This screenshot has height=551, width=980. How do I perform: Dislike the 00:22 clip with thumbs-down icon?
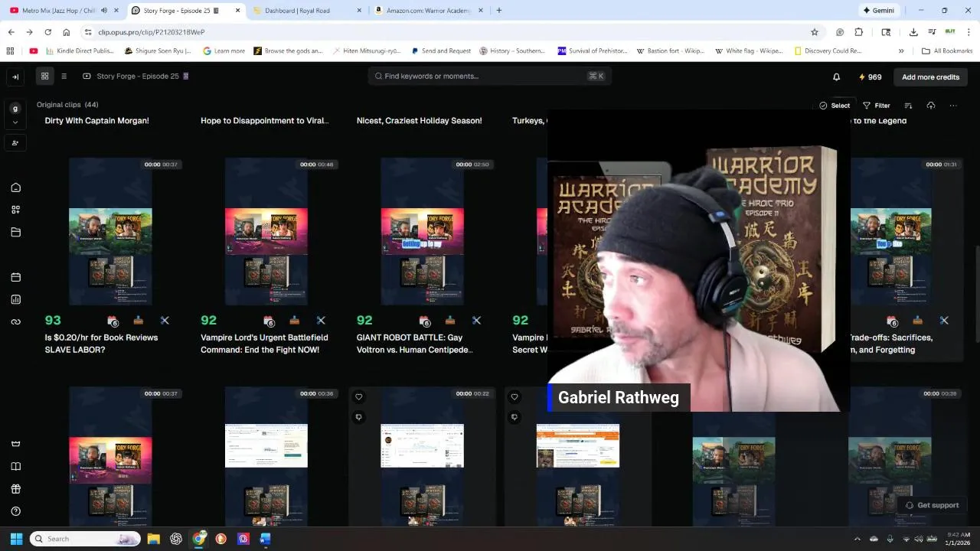tap(358, 417)
